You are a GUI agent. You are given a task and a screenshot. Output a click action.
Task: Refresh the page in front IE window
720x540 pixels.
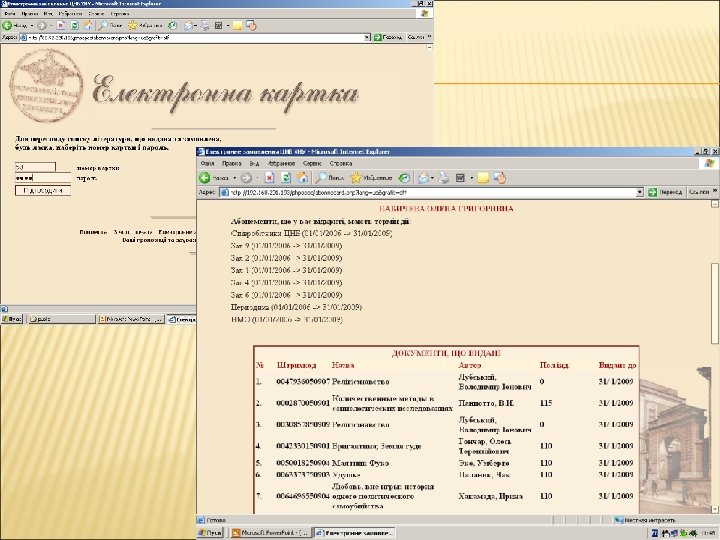tap(286, 178)
